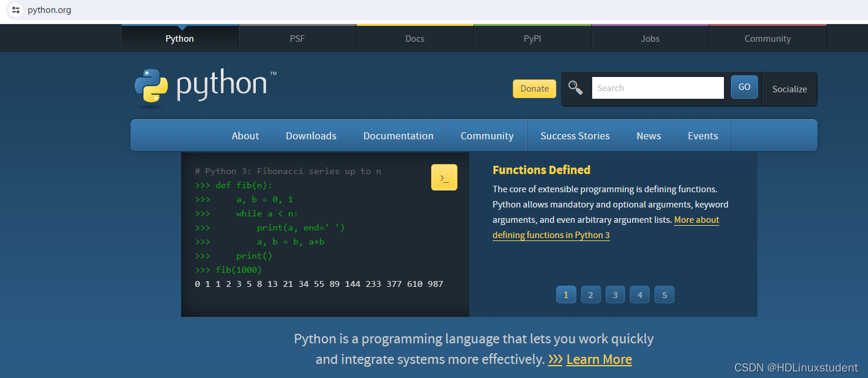Switch to the PSF top tab

tap(298, 38)
